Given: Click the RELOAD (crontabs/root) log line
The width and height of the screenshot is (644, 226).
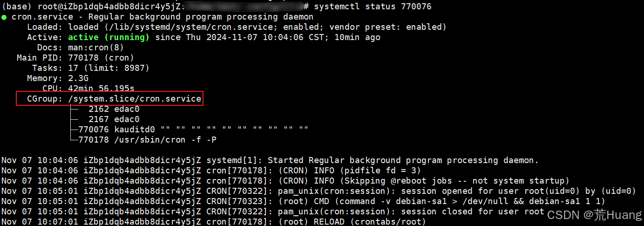Looking at the screenshot, I should (x=214, y=222).
